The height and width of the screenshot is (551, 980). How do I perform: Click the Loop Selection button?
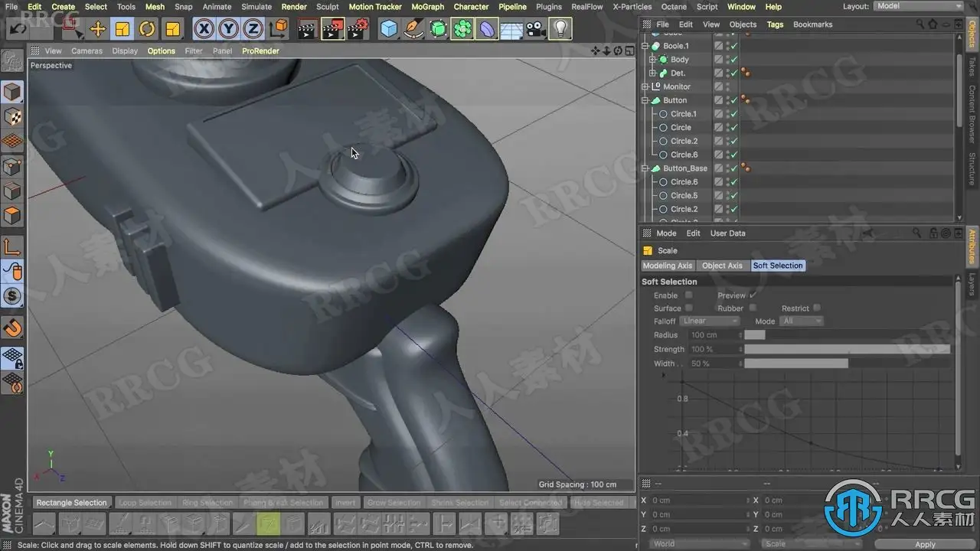tap(145, 503)
